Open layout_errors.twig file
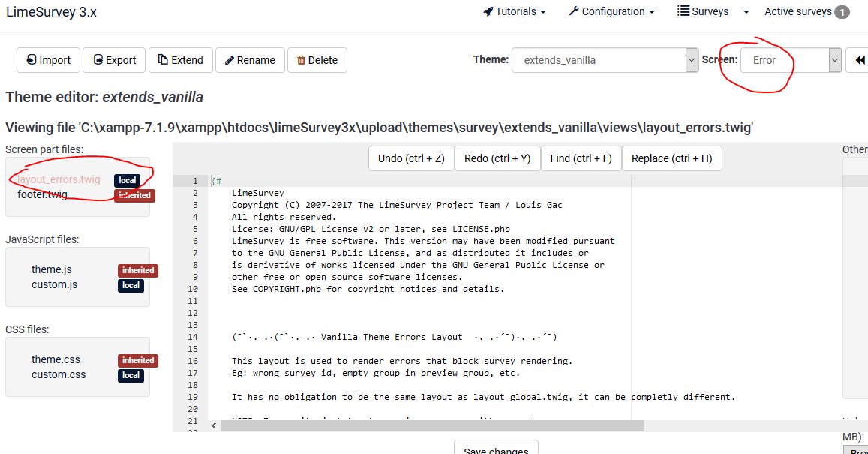Image resolution: width=868 pixels, height=454 pixels. (59, 179)
